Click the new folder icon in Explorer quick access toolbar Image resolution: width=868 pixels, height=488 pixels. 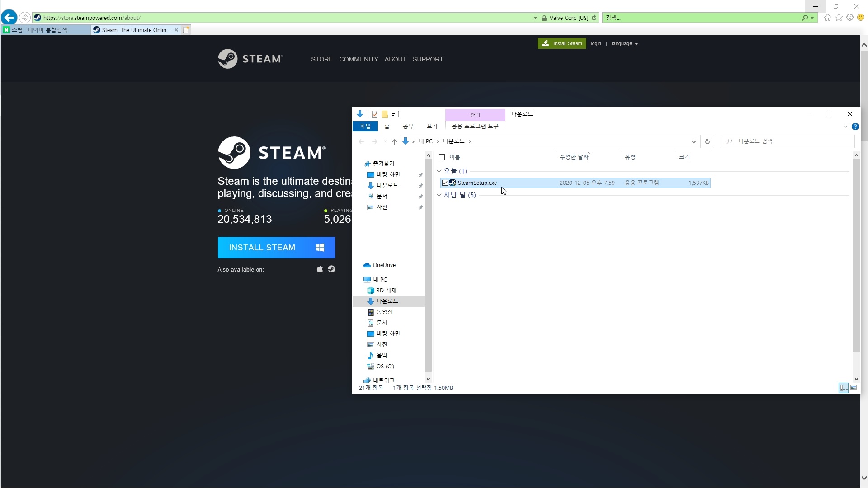385,114
